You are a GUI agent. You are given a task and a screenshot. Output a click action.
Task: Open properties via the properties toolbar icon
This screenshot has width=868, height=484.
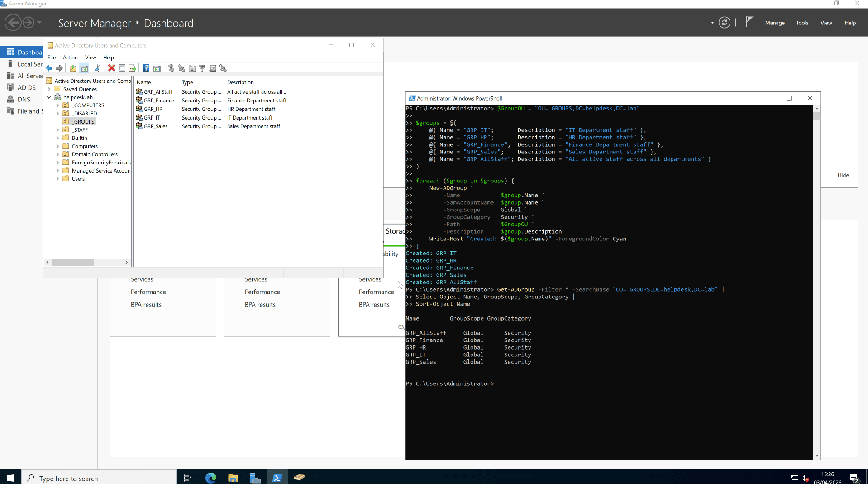[122, 68]
